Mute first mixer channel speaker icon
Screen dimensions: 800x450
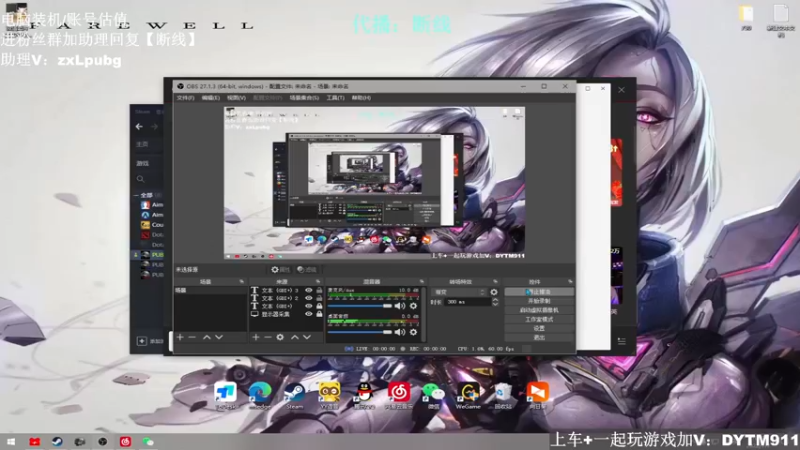click(399, 306)
